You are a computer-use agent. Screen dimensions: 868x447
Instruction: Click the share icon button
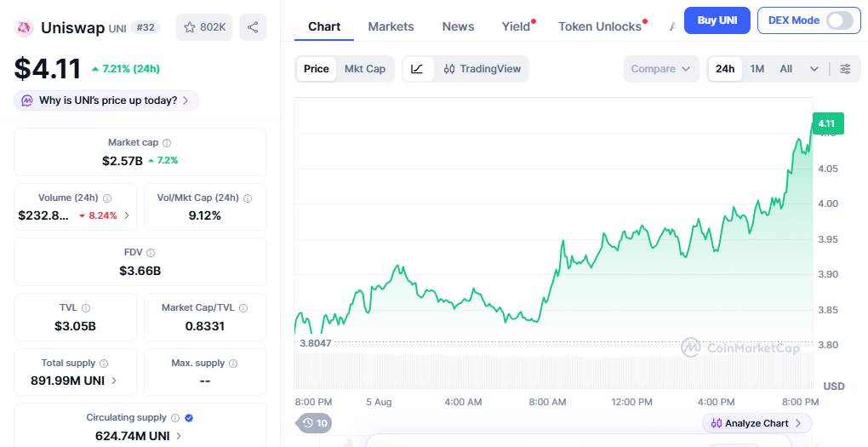tap(253, 27)
